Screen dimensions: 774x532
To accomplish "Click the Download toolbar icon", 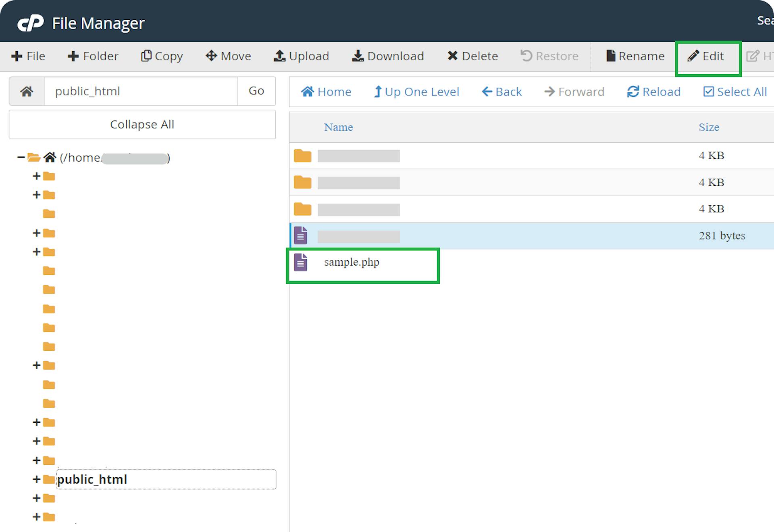I will [x=358, y=56].
